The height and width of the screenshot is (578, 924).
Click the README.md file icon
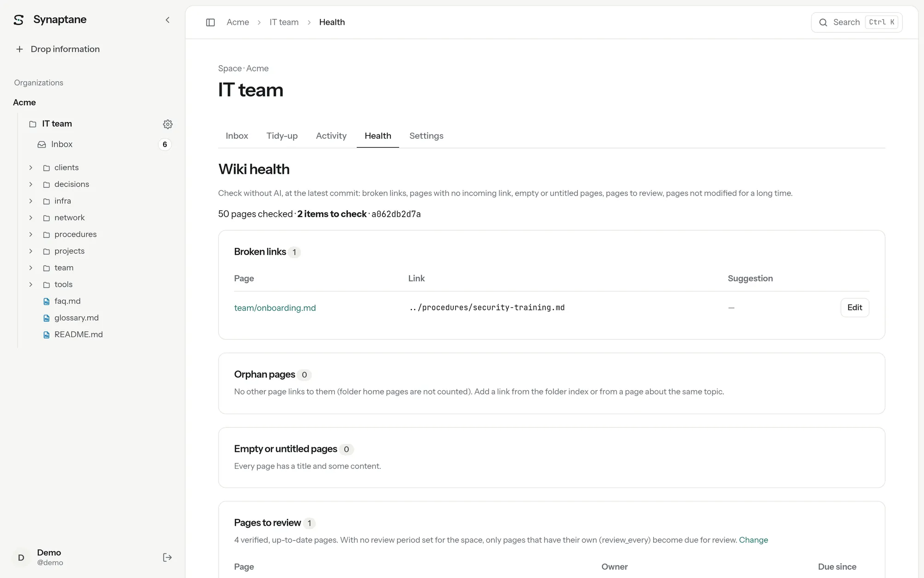coord(46,335)
